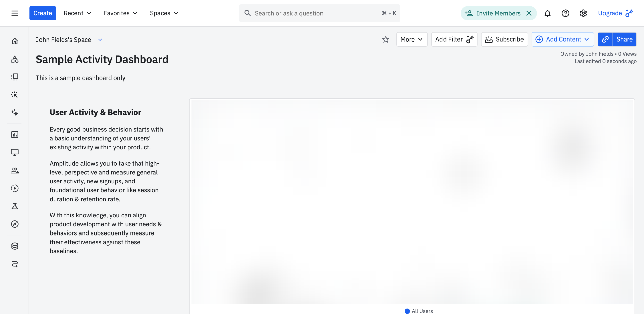The height and width of the screenshot is (314, 644).
Task: Open the Spaces menu
Action: coord(164,13)
